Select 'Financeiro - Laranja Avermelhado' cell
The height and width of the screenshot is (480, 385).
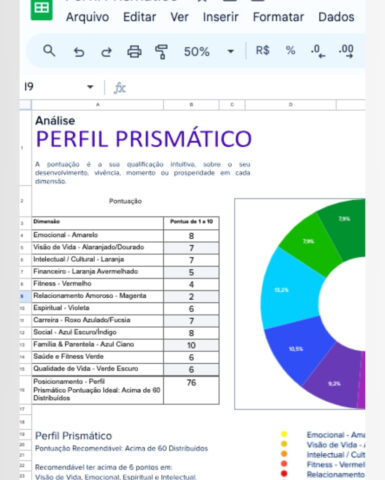[98, 272]
